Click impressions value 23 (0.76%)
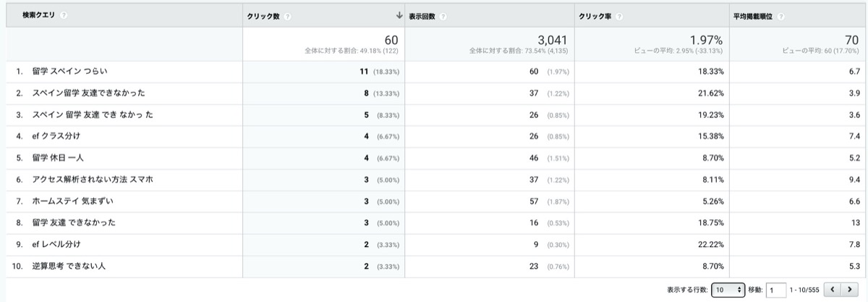The width and height of the screenshot is (868, 302). tap(550, 267)
